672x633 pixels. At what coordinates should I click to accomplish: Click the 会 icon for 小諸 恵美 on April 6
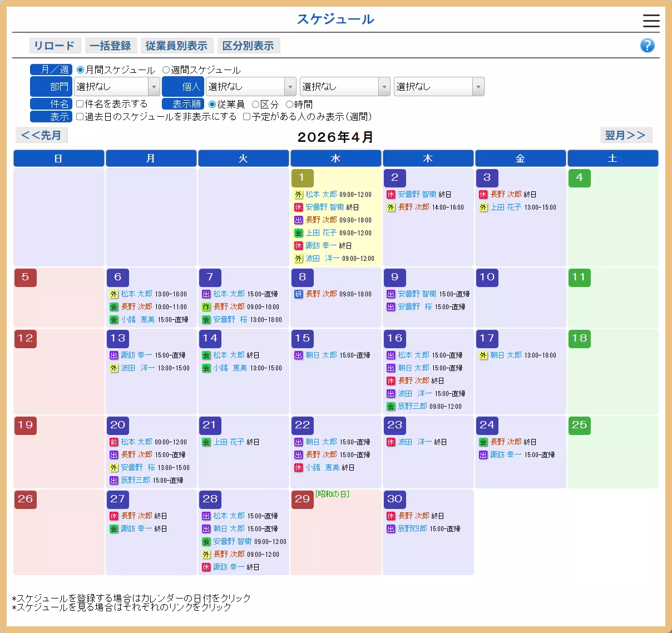[x=114, y=320]
